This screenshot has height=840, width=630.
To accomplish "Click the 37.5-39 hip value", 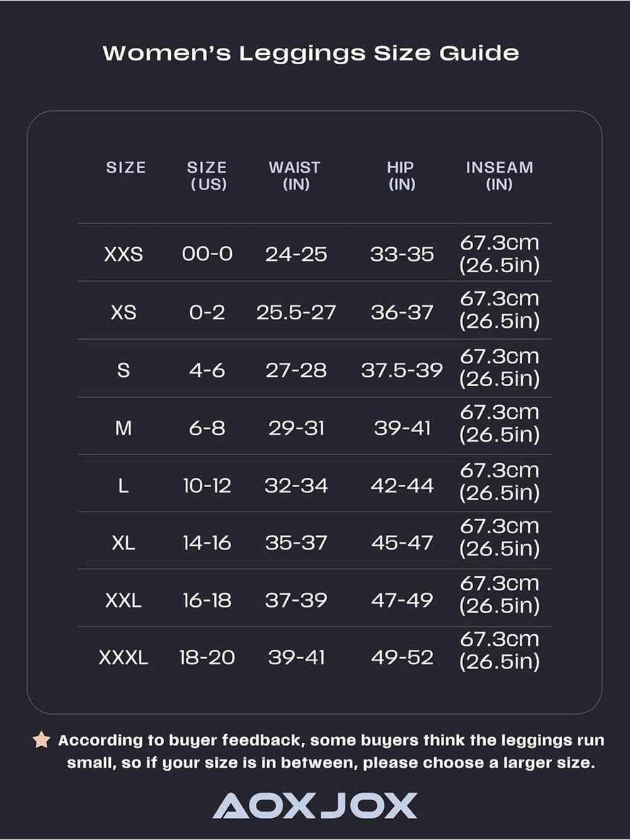I will point(402,370).
